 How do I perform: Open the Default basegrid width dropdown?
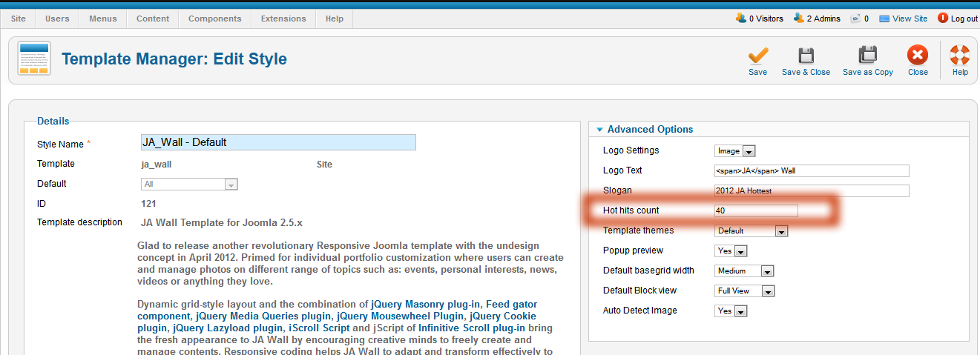pyautogui.click(x=745, y=271)
